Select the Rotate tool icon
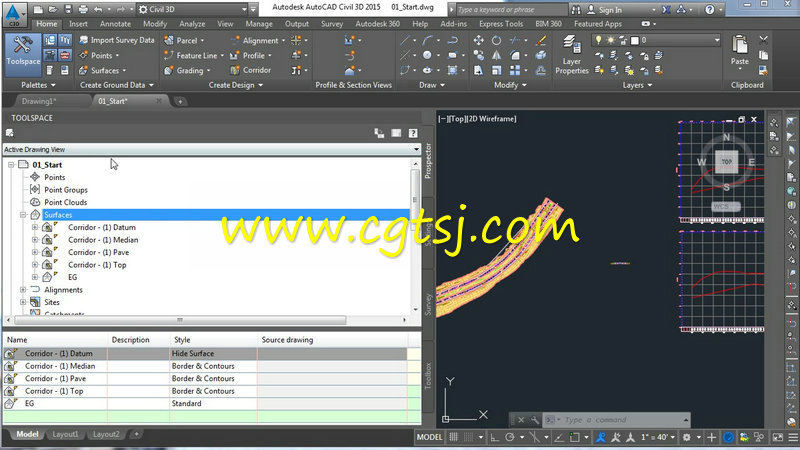This screenshot has width=800, height=450. coord(496,40)
